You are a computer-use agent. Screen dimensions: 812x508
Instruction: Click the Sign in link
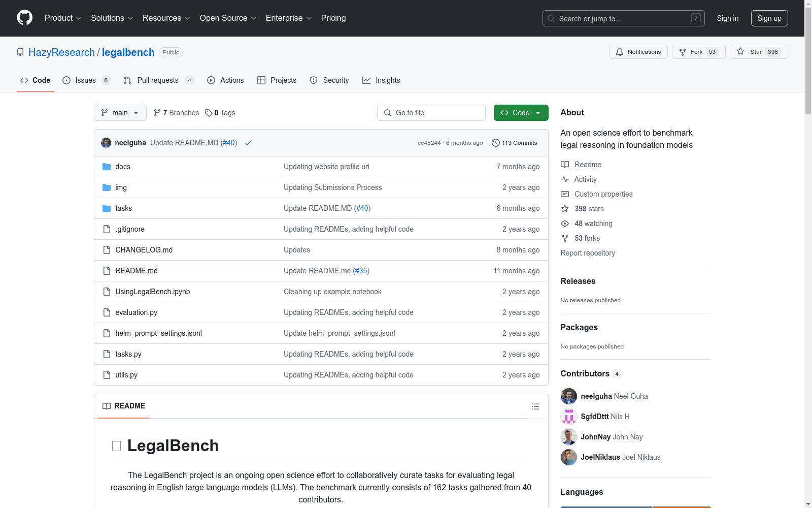pos(728,18)
